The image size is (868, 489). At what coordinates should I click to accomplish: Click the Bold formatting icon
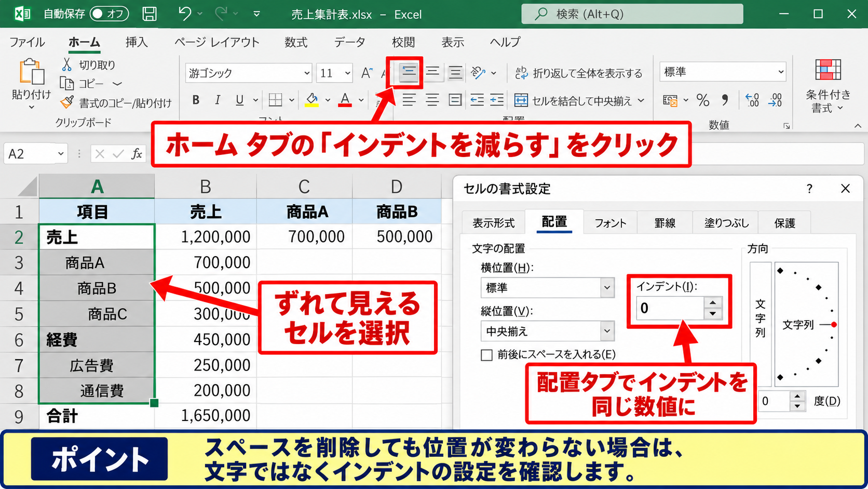pyautogui.click(x=196, y=100)
